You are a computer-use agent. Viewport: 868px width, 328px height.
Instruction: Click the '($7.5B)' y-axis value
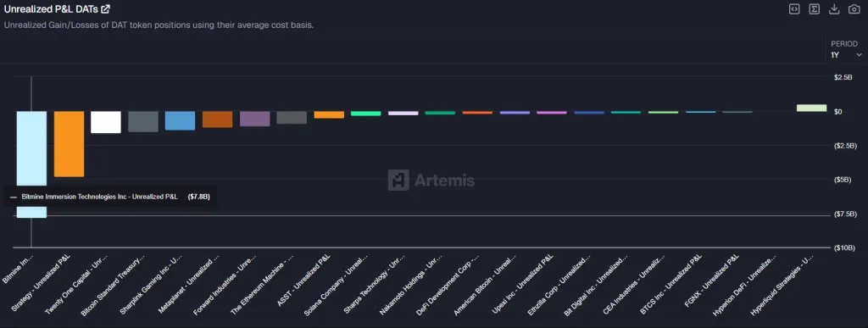(x=845, y=214)
